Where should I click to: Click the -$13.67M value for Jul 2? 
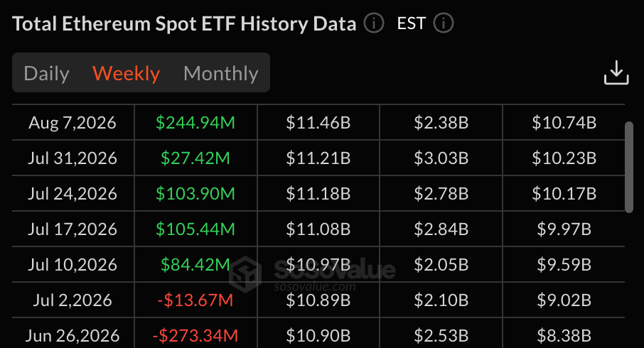coord(195,300)
